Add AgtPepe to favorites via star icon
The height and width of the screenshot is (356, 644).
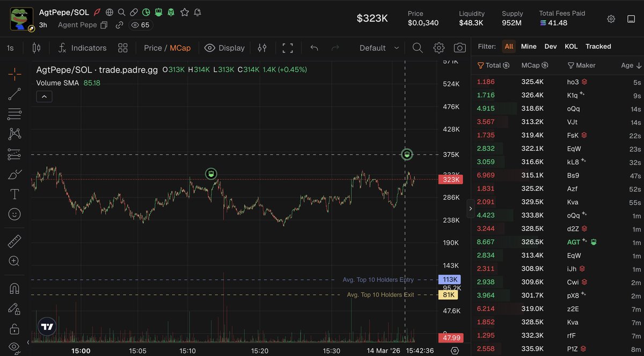tap(185, 12)
